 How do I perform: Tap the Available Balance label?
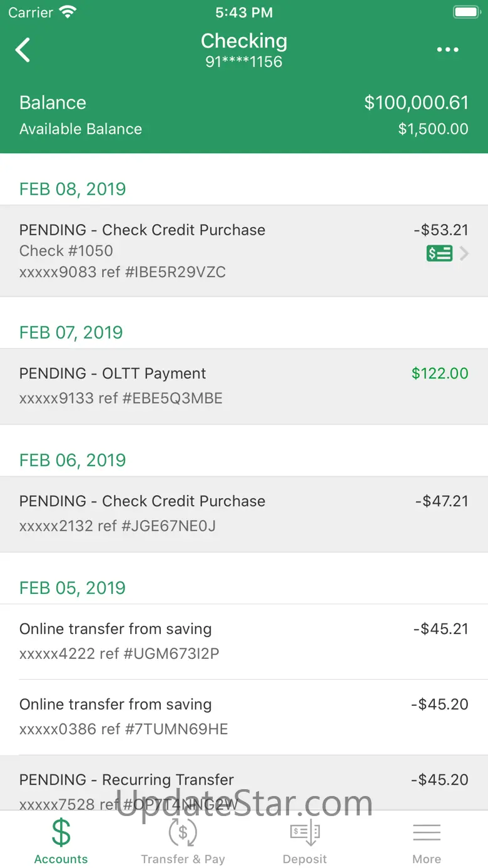81,129
